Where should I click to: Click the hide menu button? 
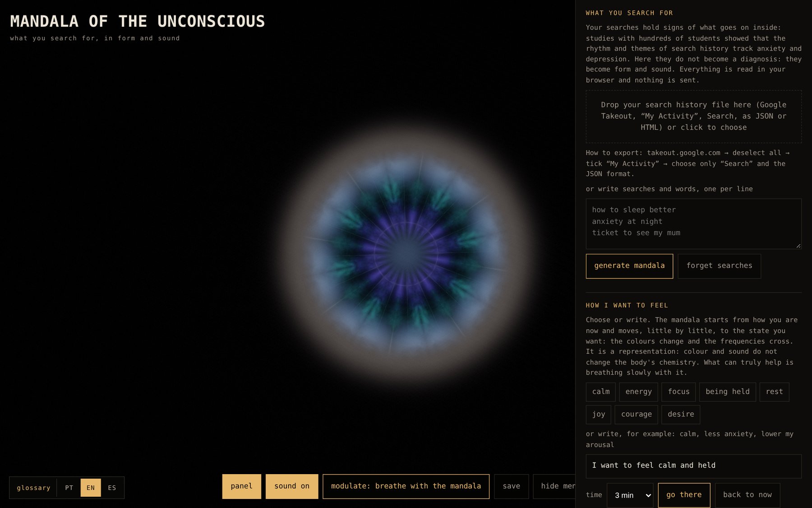point(554,486)
